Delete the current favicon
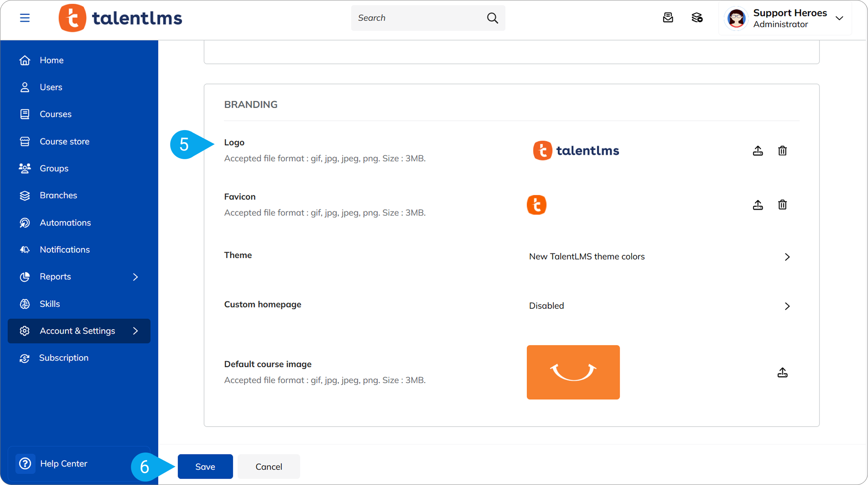868x485 pixels. [782, 205]
